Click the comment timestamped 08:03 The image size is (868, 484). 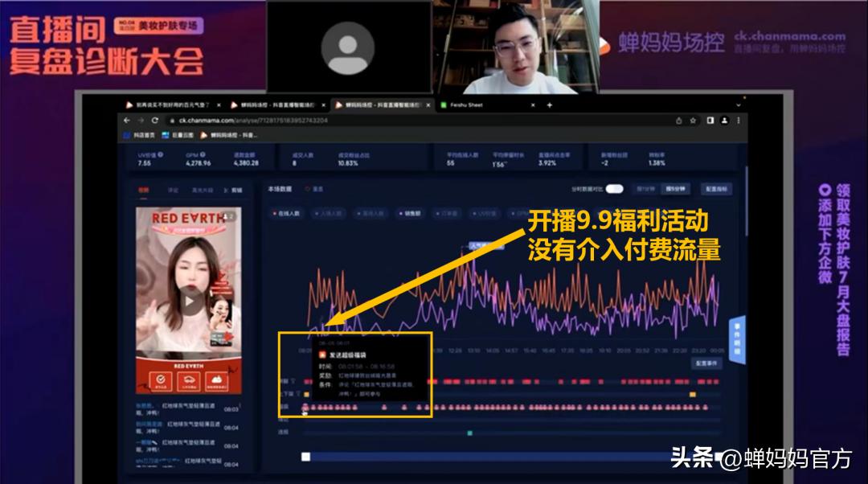coord(187,409)
